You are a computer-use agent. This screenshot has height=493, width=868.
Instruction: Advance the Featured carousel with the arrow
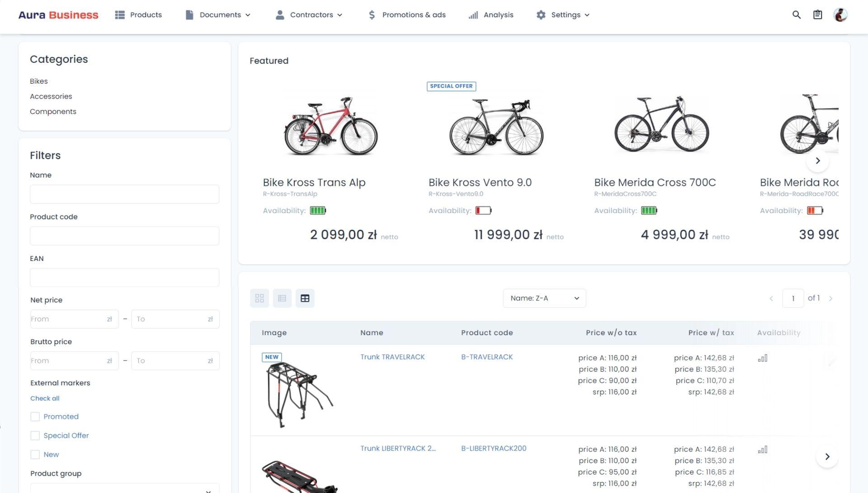click(x=817, y=161)
